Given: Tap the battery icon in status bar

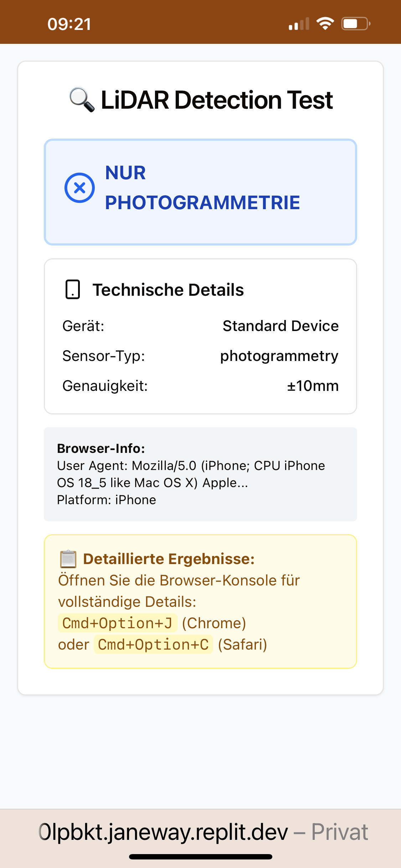Looking at the screenshot, I should coord(355,24).
